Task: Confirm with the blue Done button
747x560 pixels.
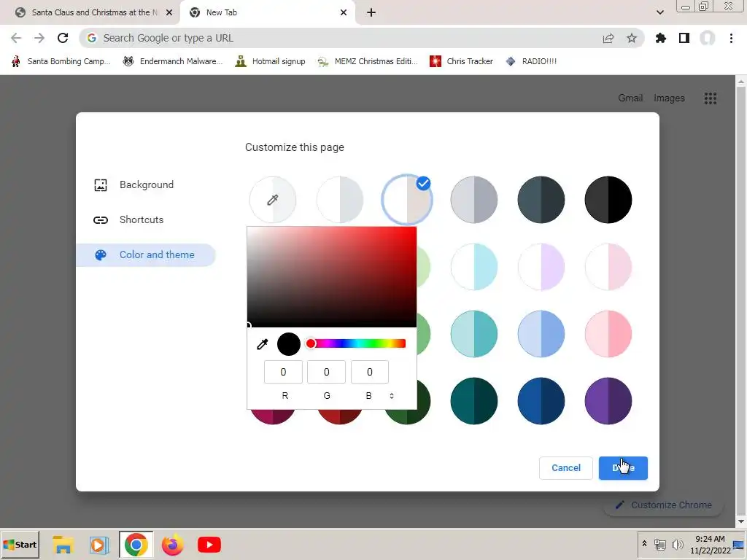Action: coord(623,468)
